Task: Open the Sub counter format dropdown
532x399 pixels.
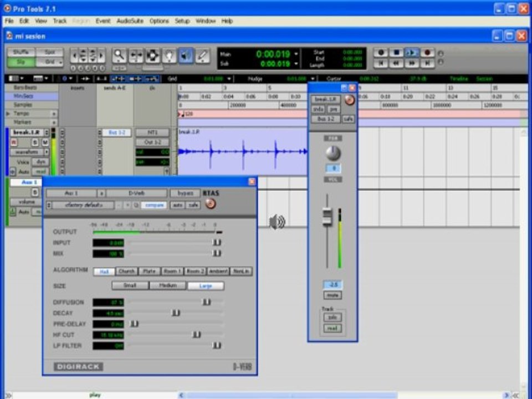Action: click(x=296, y=63)
